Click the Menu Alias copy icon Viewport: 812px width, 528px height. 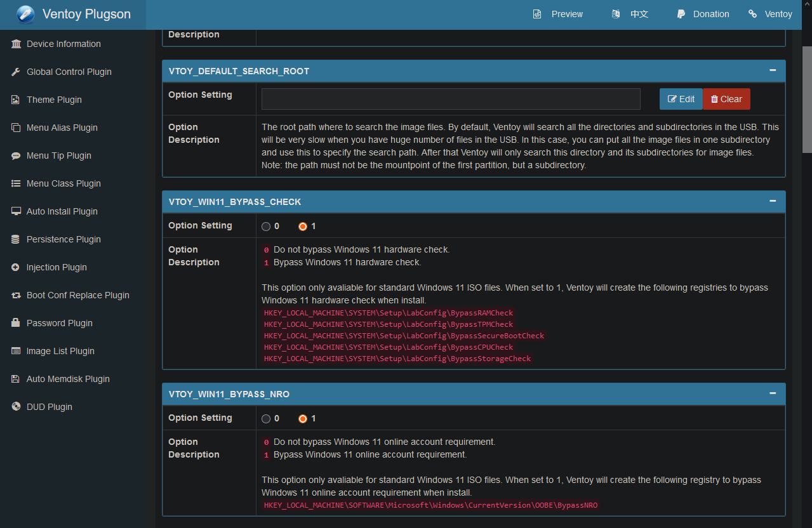click(x=16, y=128)
